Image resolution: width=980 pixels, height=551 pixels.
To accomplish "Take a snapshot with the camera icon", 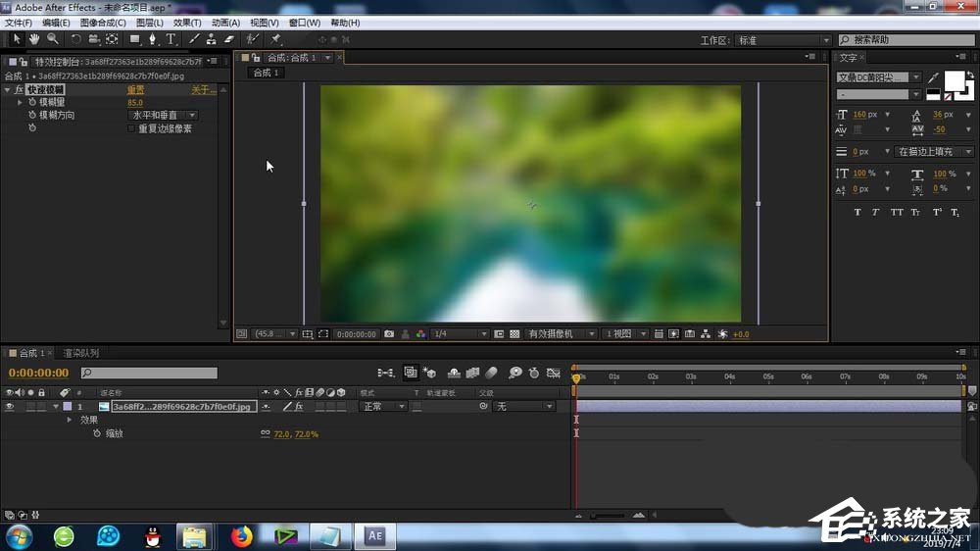I will pos(389,334).
